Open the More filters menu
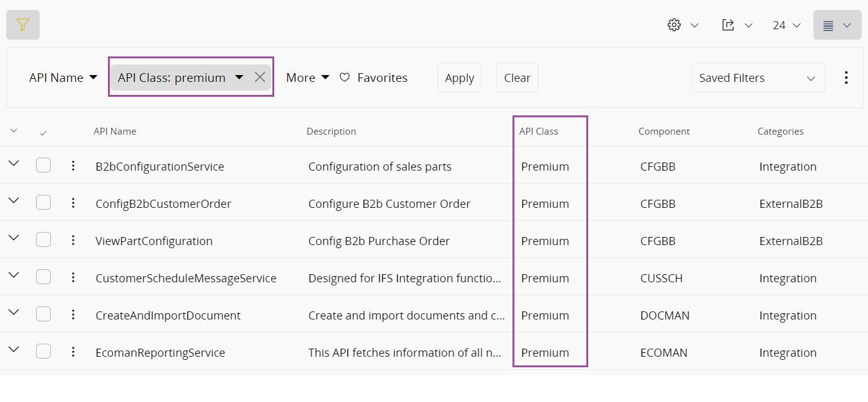 click(308, 78)
